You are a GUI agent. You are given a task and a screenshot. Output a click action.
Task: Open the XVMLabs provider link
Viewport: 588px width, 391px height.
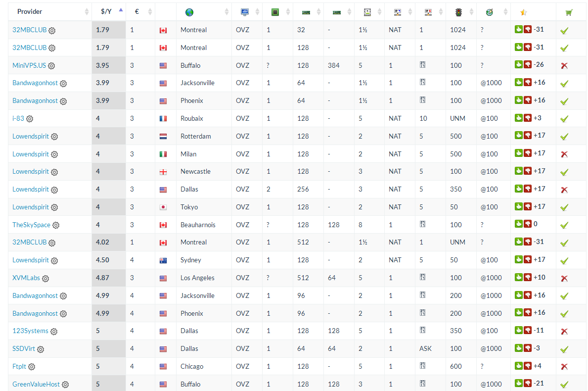pyautogui.click(x=26, y=278)
